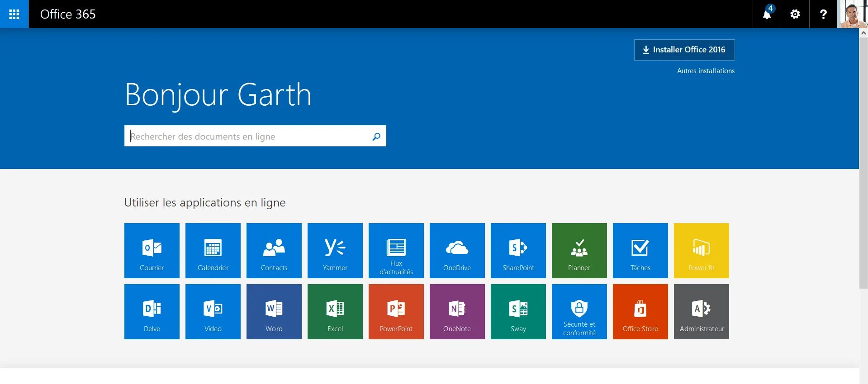Viewport: 868px width, 384px height.
Task: Open the OneNote tile
Action: [457, 312]
